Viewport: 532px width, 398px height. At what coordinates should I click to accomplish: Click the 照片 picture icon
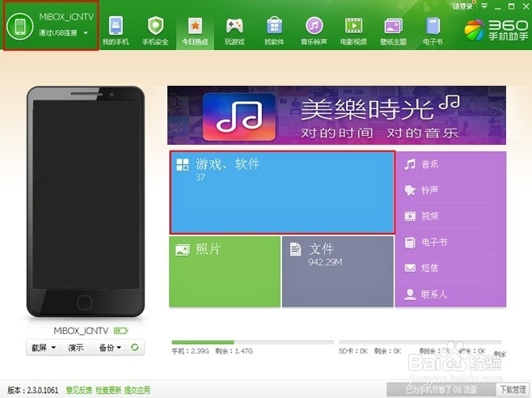pyautogui.click(x=182, y=250)
